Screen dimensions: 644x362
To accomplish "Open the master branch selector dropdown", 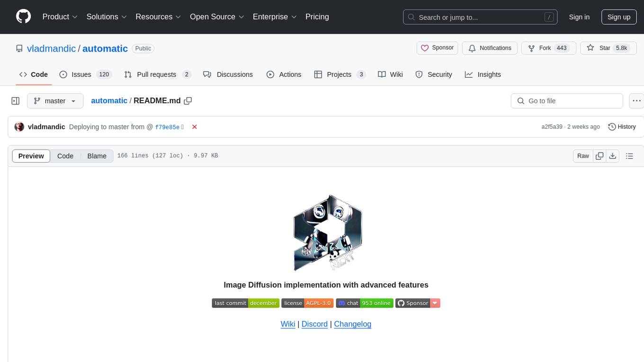I will (55, 101).
